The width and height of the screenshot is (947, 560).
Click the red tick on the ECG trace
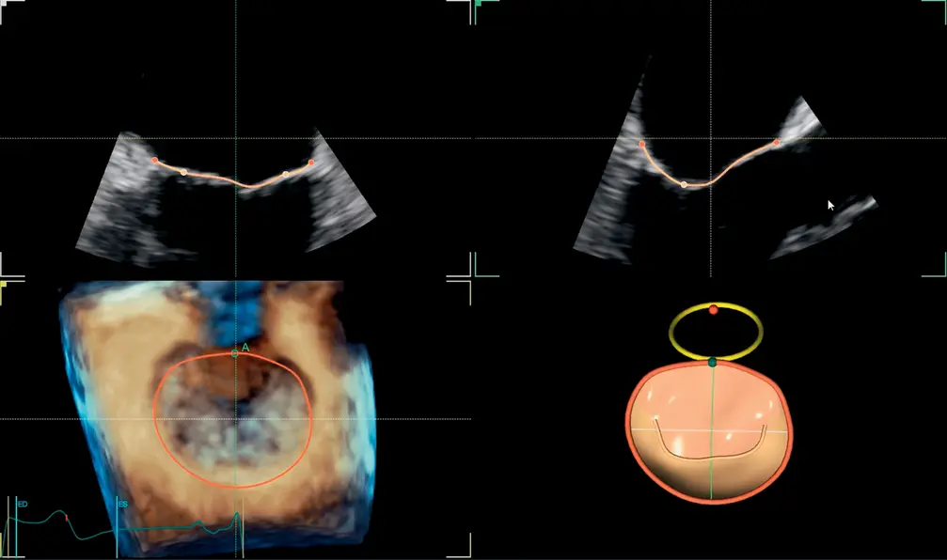67,516
